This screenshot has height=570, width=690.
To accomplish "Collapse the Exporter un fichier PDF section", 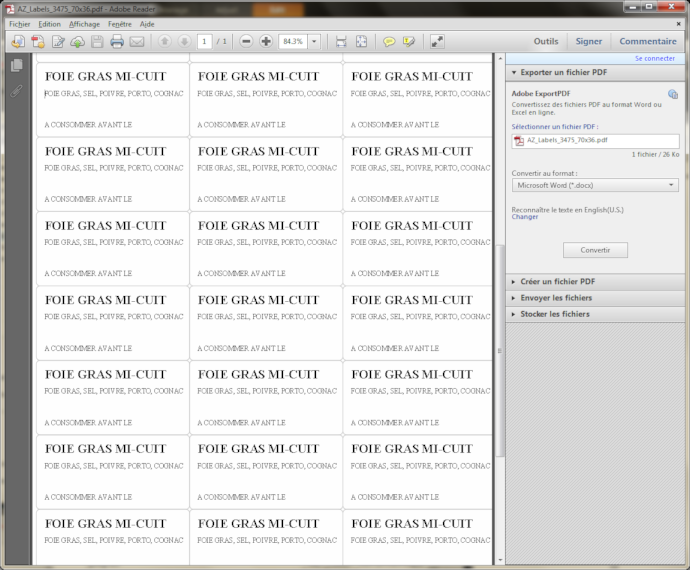I will point(595,73).
